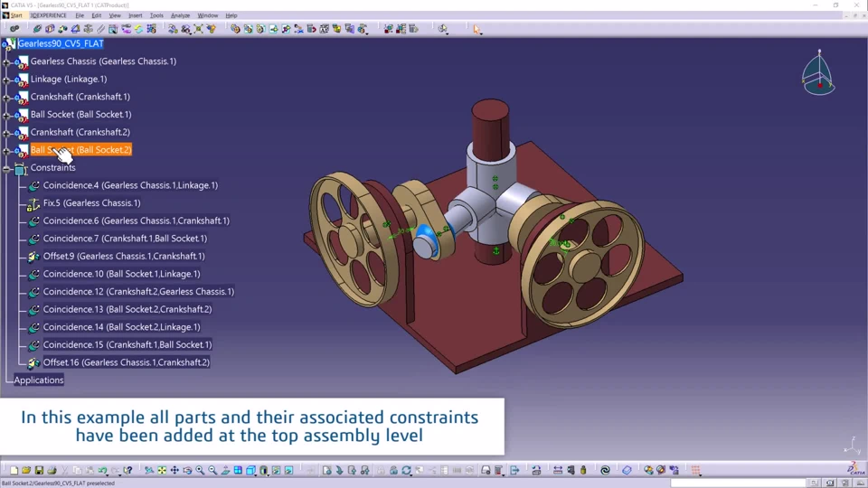Viewport: 868px width, 488px height.
Task: Click the Swap visible space icon
Action: (x=288, y=470)
